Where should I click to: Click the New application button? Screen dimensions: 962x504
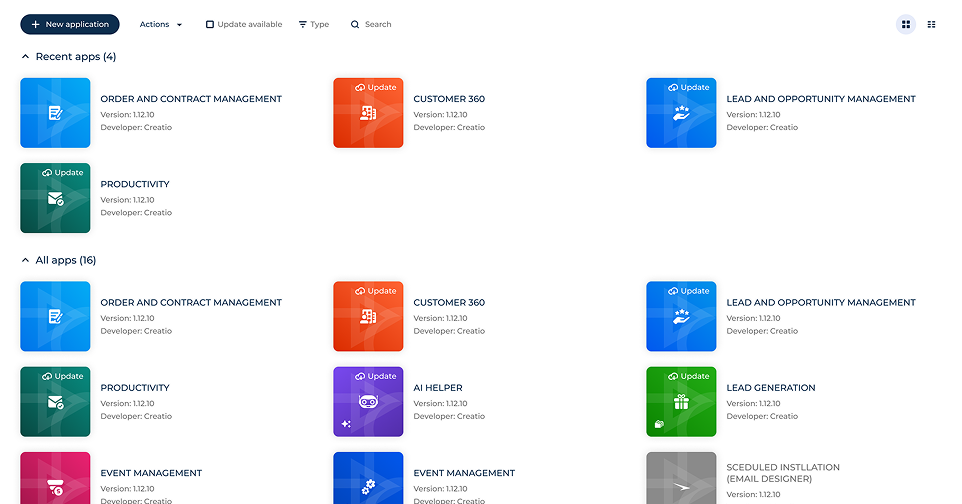(69, 24)
